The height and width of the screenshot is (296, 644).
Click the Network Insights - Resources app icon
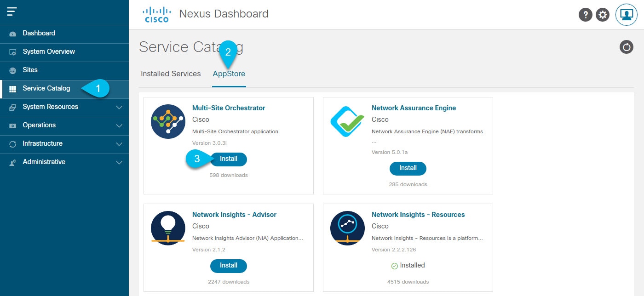pyautogui.click(x=347, y=228)
